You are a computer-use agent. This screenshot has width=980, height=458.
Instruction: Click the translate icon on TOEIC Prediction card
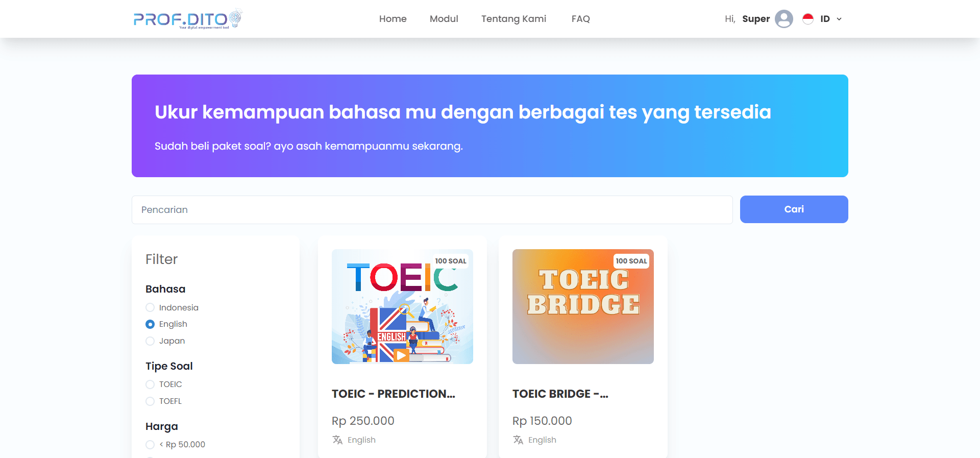pos(337,440)
